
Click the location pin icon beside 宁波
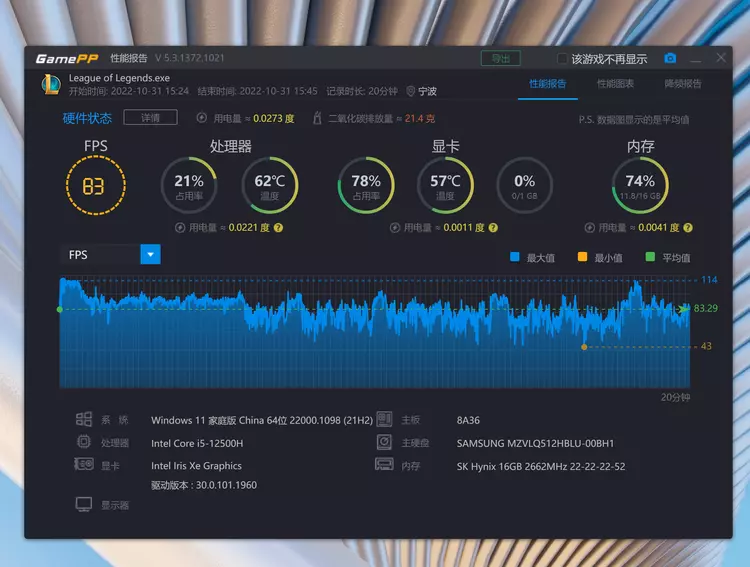pos(410,91)
